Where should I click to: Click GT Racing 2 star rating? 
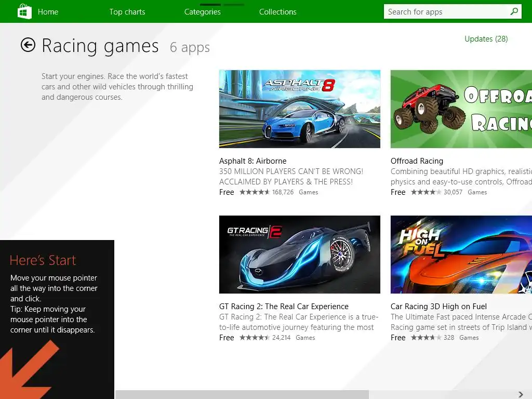click(255, 338)
